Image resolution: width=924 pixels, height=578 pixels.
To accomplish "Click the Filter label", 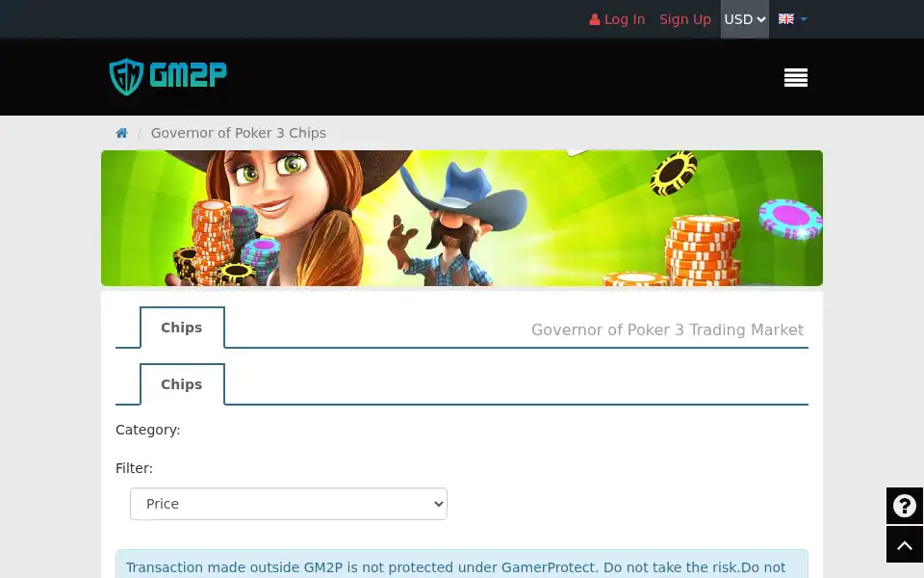I will 134,468.
